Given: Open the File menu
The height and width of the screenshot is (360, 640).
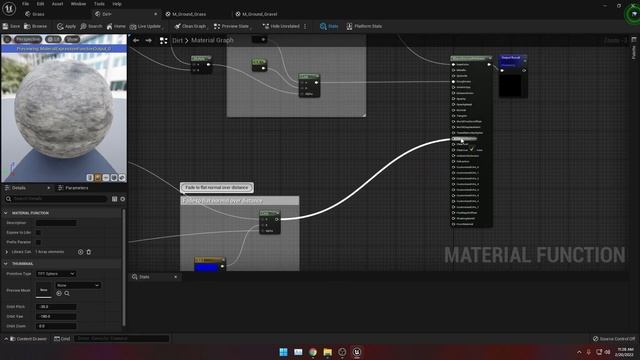Looking at the screenshot, I should pyautogui.click(x=25, y=4).
